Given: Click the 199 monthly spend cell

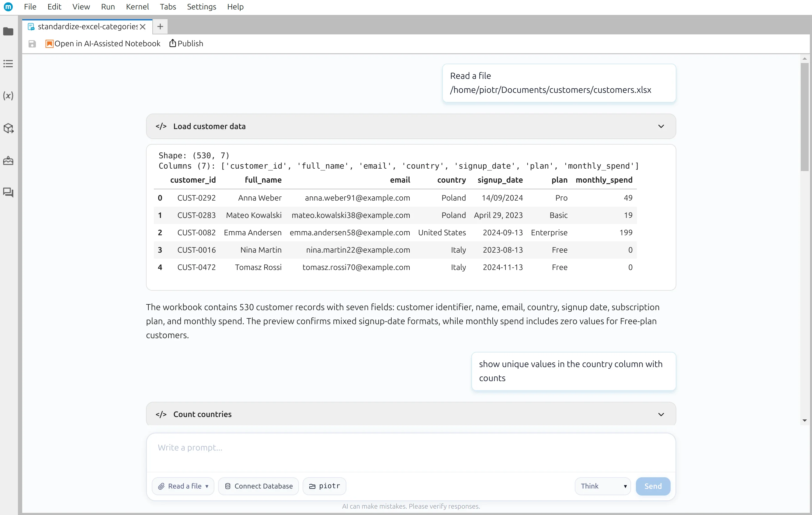Looking at the screenshot, I should [x=626, y=233].
